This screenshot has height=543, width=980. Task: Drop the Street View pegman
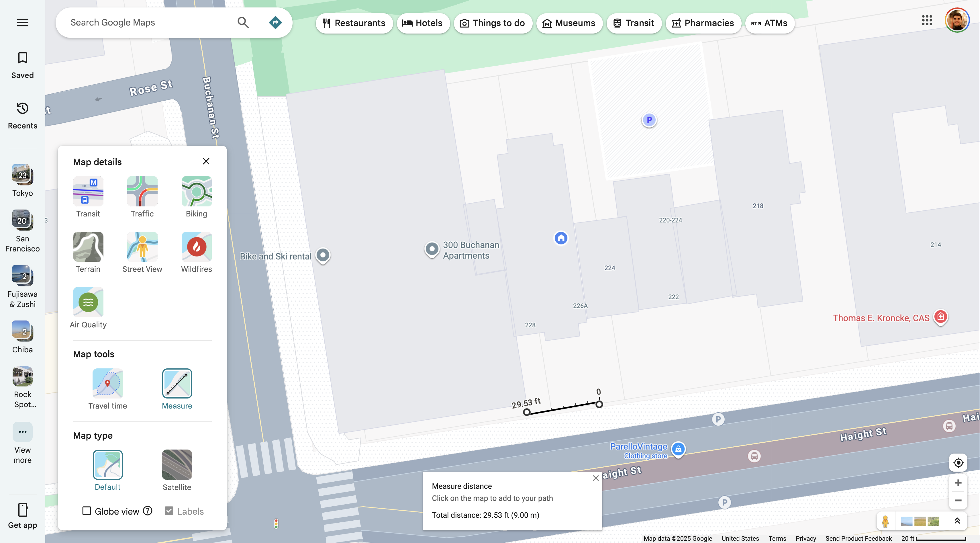pyautogui.click(x=885, y=521)
